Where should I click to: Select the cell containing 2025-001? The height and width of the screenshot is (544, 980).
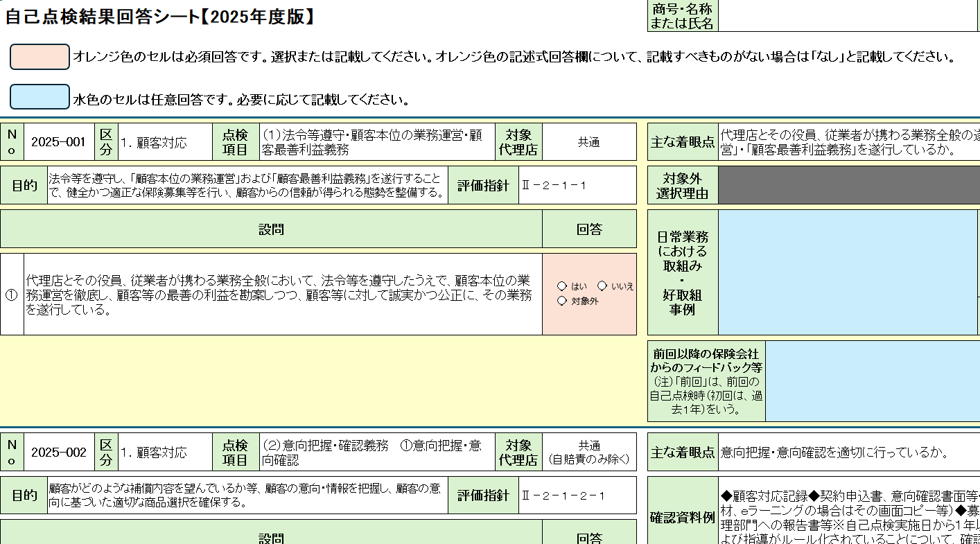tap(59, 142)
